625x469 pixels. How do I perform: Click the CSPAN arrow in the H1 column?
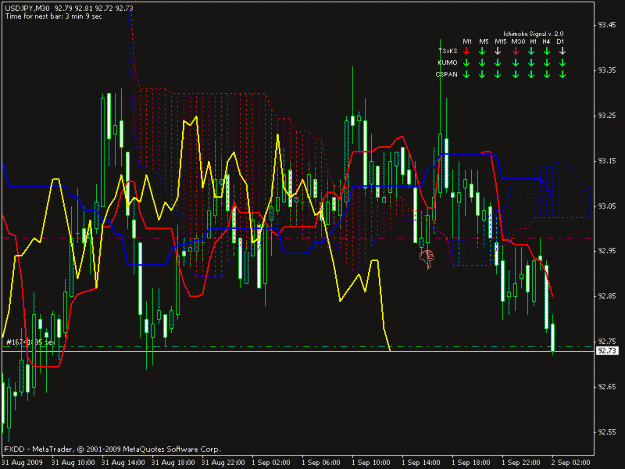tap(531, 74)
